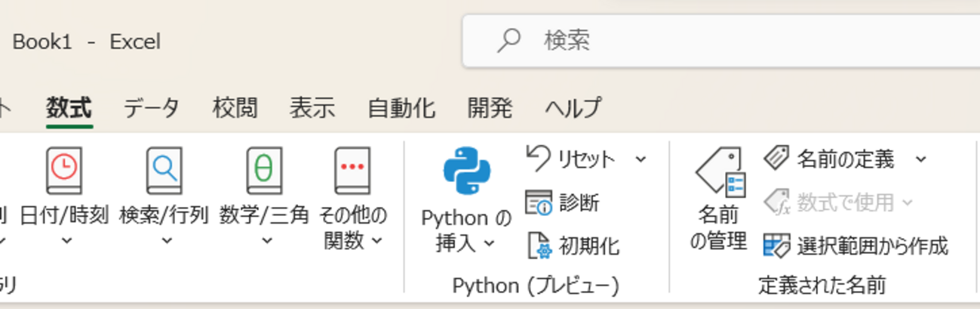Click the search magnifier icon
This screenshot has height=309, width=980.
[509, 40]
